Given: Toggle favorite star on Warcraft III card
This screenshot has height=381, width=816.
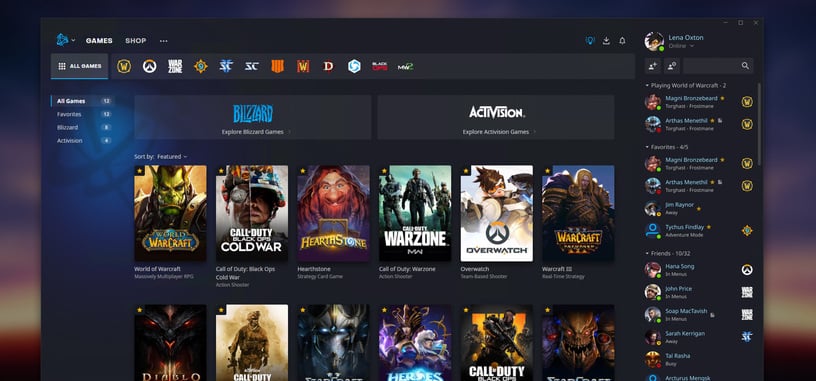Looking at the screenshot, I should click(547, 170).
